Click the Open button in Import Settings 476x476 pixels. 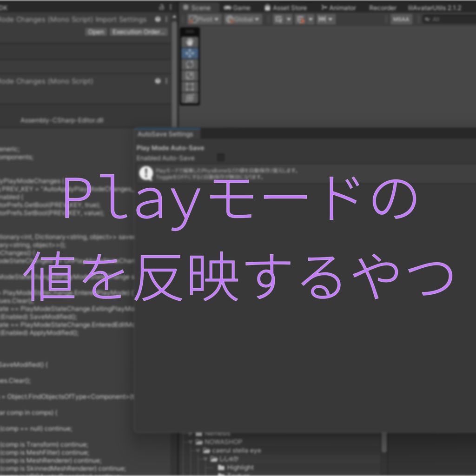click(x=96, y=32)
